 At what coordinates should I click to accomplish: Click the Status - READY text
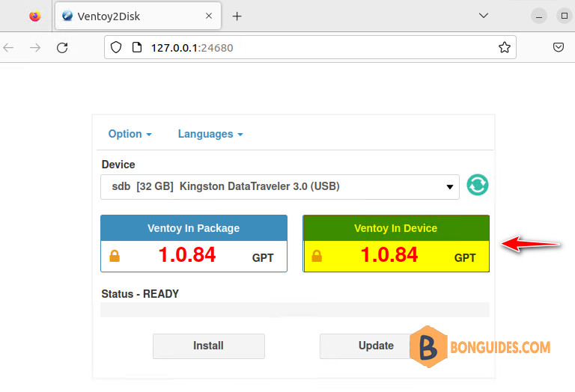tap(140, 294)
